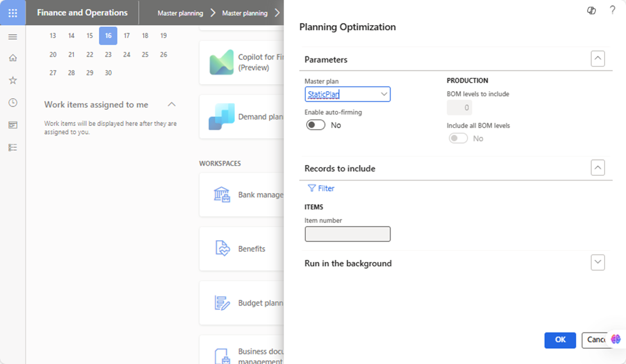Click the Bank management tile label
The image size is (626, 364).
click(x=261, y=195)
